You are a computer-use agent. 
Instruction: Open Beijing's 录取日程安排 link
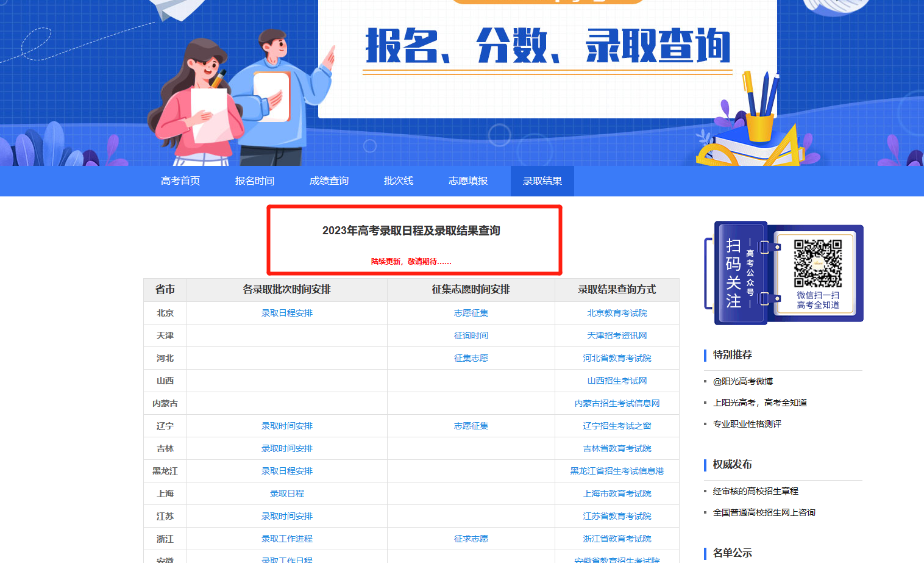click(287, 313)
